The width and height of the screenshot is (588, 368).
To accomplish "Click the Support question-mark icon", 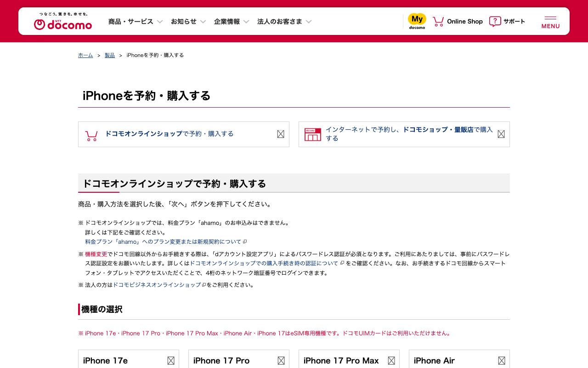I will coord(495,21).
